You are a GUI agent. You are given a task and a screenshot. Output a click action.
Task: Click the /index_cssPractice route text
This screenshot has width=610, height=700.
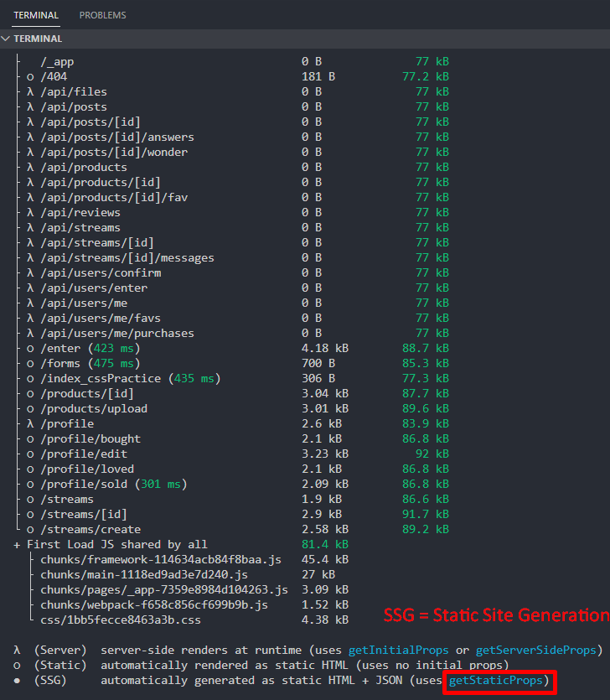coord(101,379)
